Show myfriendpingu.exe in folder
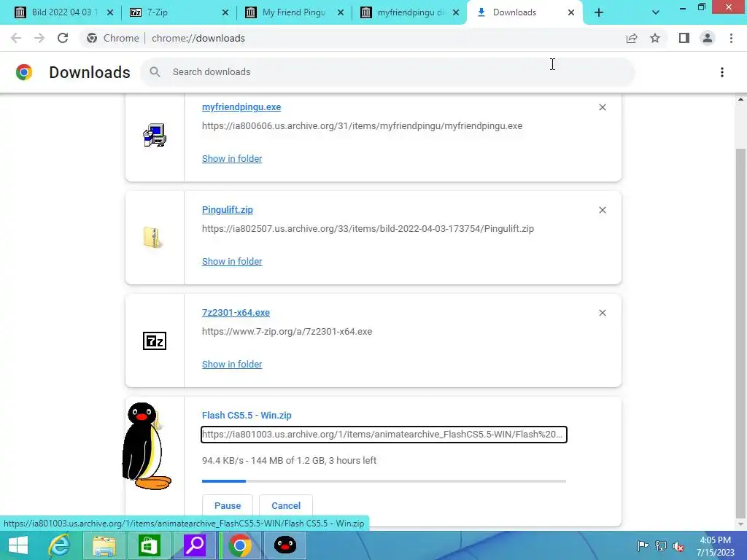 (232, 158)
